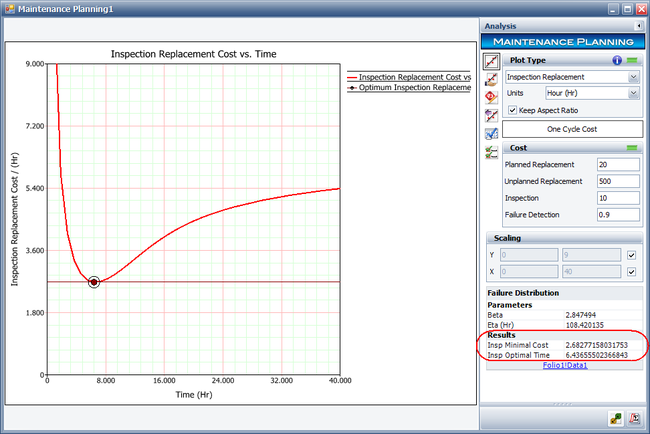Click the blue info icon in Plot Type
The image size is (650, 434).
617,60
